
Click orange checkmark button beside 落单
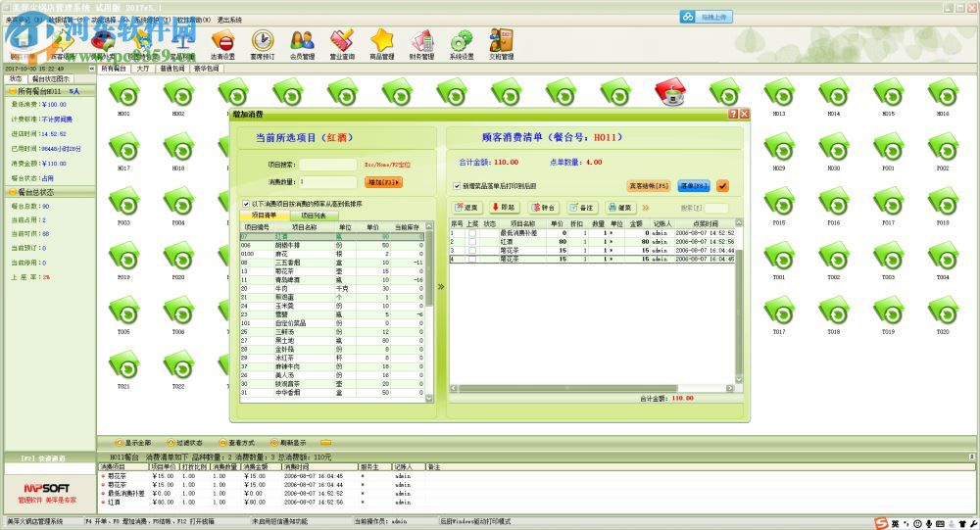pyautogui.click(x=722, y=185)
